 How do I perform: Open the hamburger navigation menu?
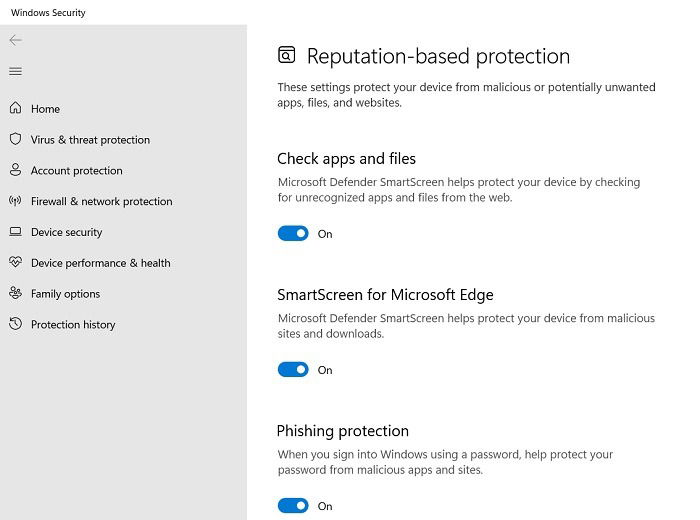tap(15, 71)
